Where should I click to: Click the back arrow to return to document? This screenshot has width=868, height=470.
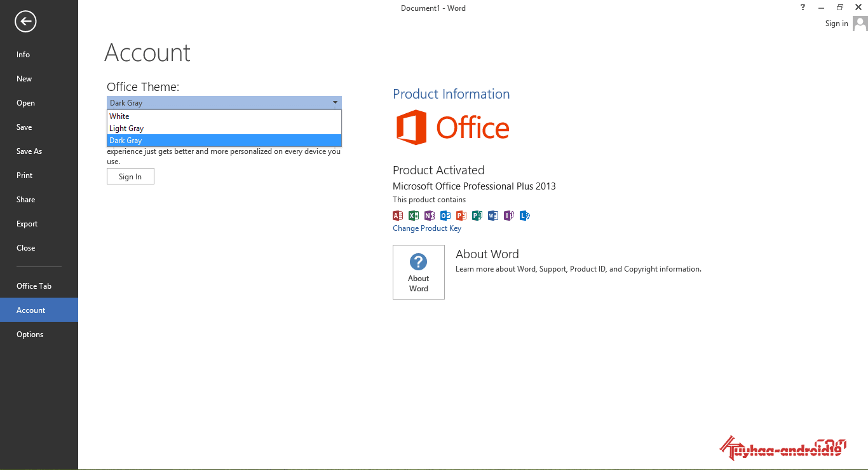point(25,22)
